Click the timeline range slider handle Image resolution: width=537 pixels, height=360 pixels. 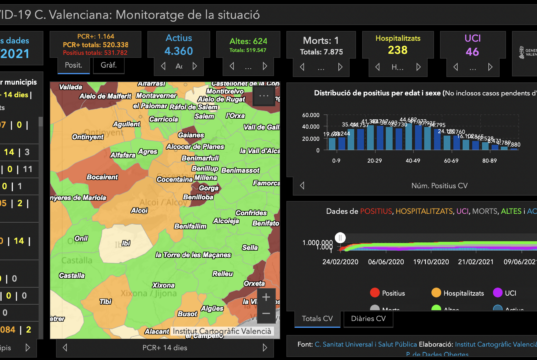coord(340,238)
